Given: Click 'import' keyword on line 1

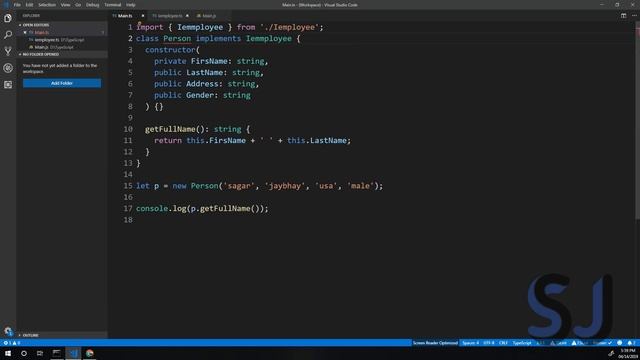Looking at the screenshot, I should click(150, 27).
